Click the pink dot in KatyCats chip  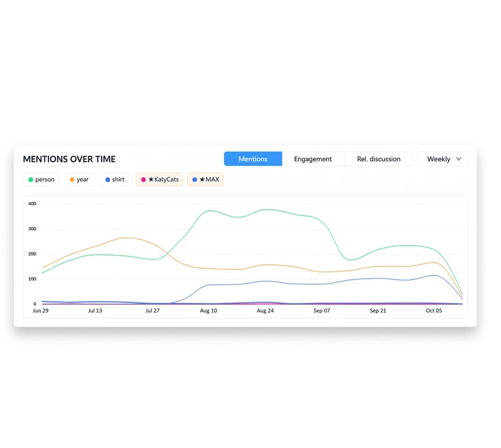pyautogui.click(x=143, y=180)
